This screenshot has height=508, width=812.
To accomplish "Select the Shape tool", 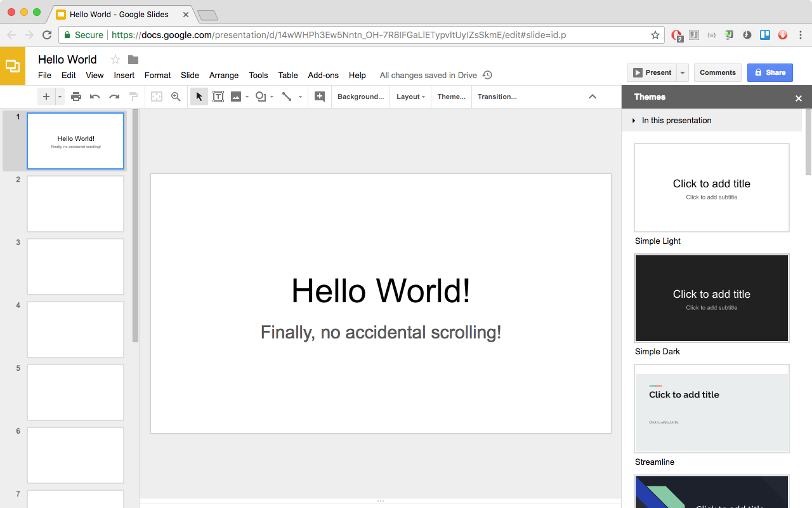I will (x=260, y=97).
